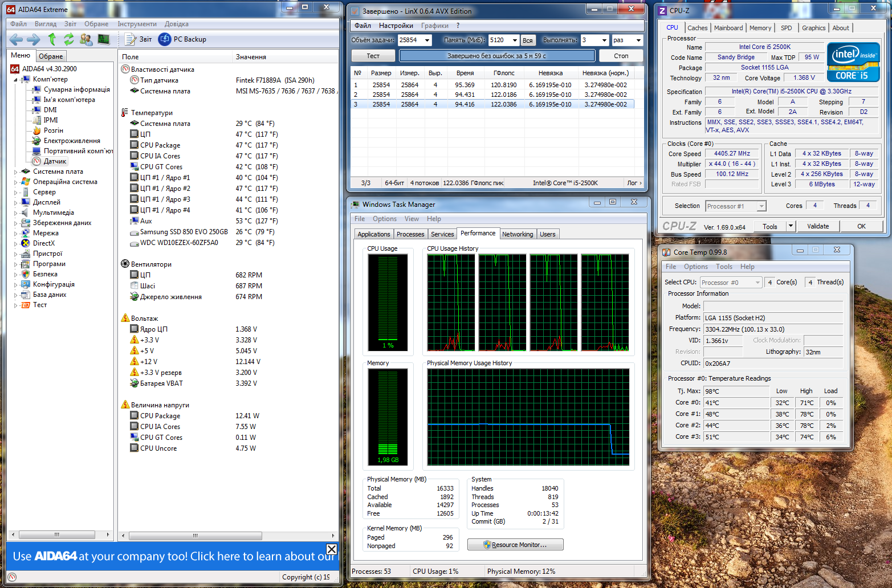The width and height of the screenshot is (892, 588).
Task: Select the IPMI tree item
Action: point(45,120)
